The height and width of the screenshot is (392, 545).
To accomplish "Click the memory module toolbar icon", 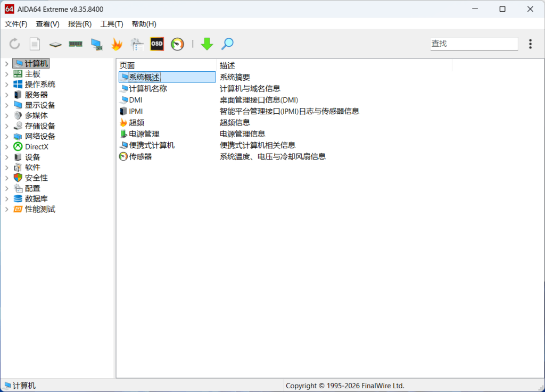I will (76, 44).
